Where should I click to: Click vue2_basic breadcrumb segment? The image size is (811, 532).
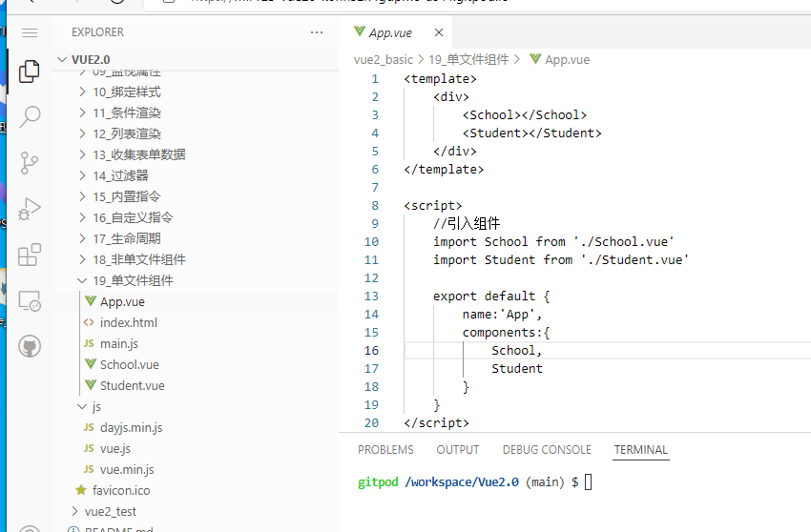pyautogui.click(x=384, y=59)
